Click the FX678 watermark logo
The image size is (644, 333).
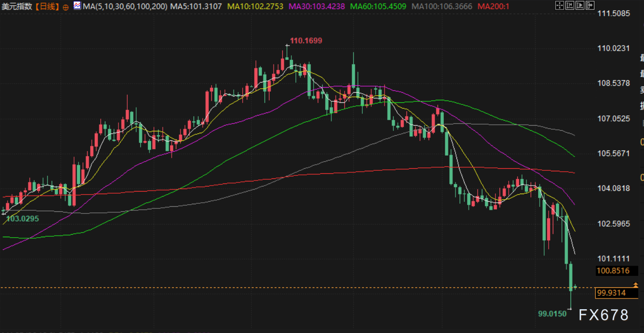pyautogui.click(x=603, y=315)
